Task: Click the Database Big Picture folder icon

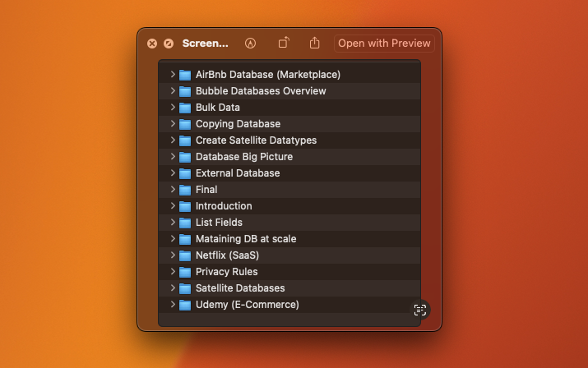Action: [185, 157]
